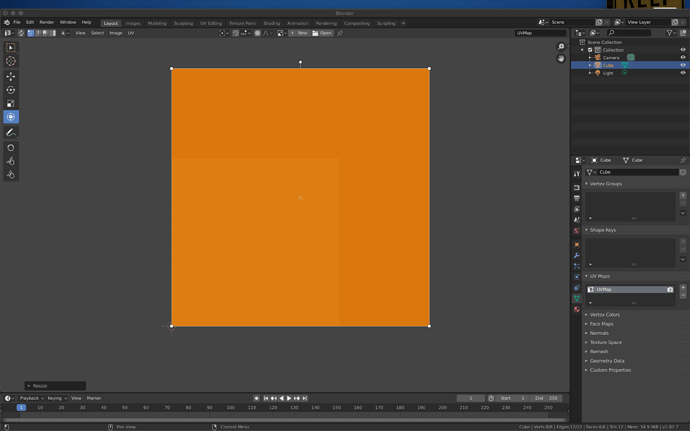
Task: Toggle the Collection checkbox in outliner
Action: point(590,50)
